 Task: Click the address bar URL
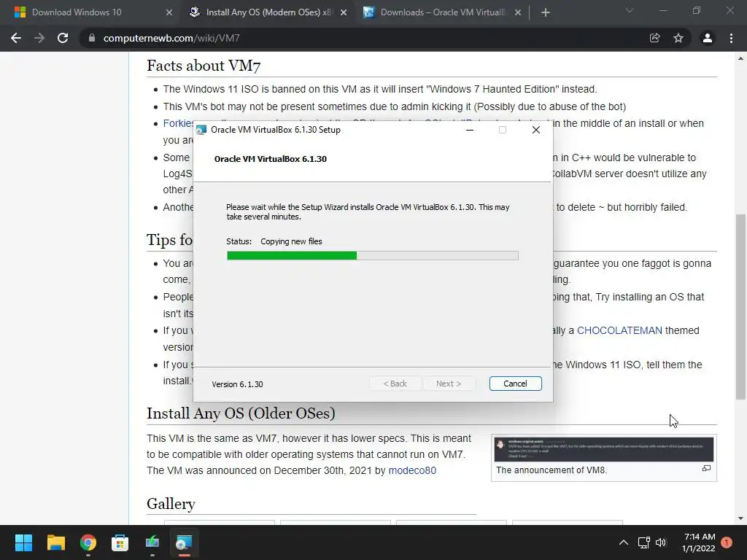[x=171, y=38]
